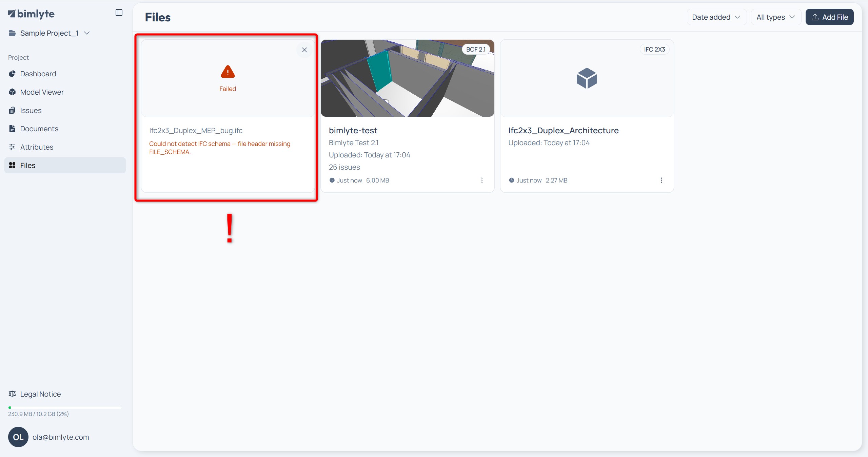Open the Dashboard page
The height and width of the screenshot is (457, 868).
click(65, 74)
